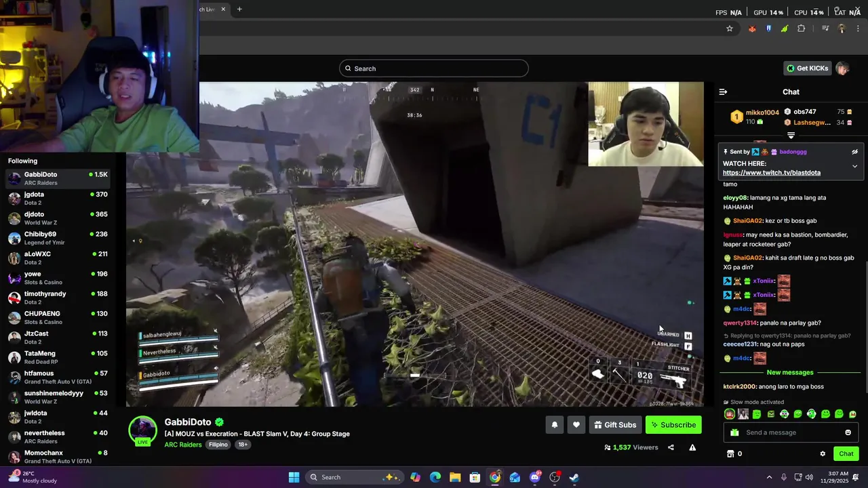This screenshot has width=868, height=488.
Task: Open the taskbar volume speaker icon
Action: tap(810, 477)
